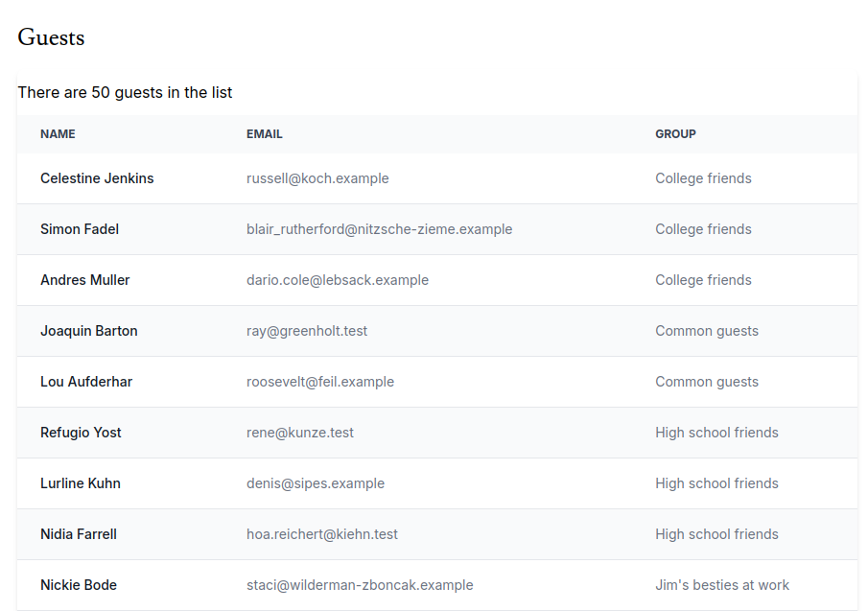The width and height of the screenshot is (868, 611).
Task: Click email ray@greenholt.test
Action: (x=307, y=331)
